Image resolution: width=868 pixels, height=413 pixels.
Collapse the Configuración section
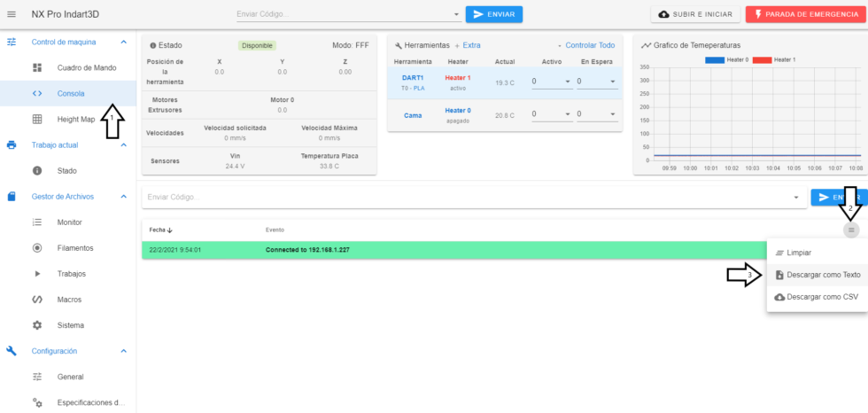pyautogui.click(x=124, y=351)
